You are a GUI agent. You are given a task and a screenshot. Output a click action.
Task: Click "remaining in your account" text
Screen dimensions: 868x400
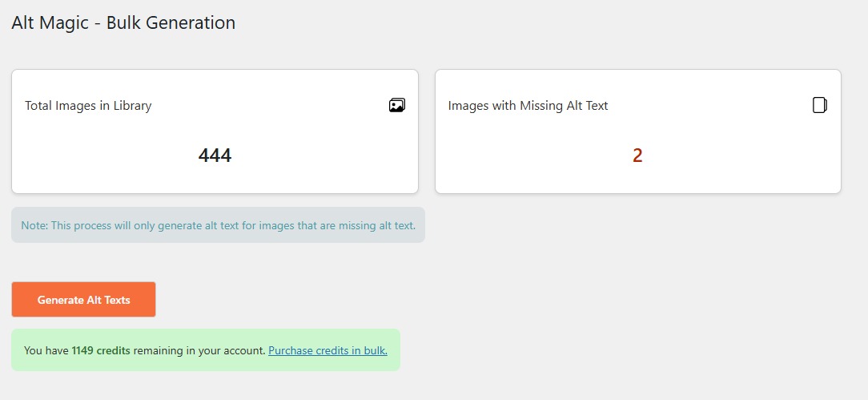(x=199, y=350)
